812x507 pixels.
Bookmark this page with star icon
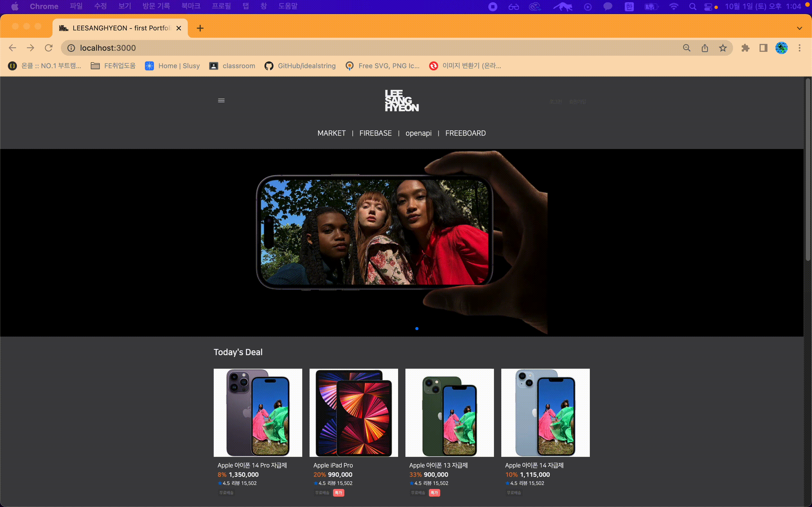(723, 48)
